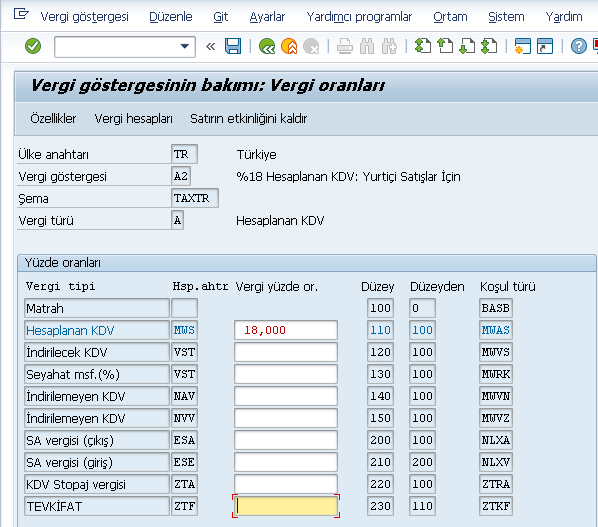The image size is (598, 527).
Task: Open the command field dropdown arrow
Action: [x=185, y=47]
